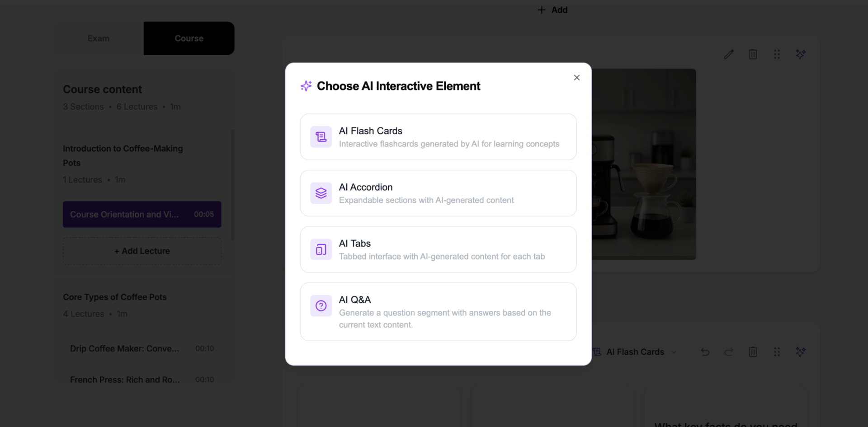Viewport: 868px width, 427px height.
Task: Click the undo icon beside AI Flash Cards
Action: click(705, 352)
